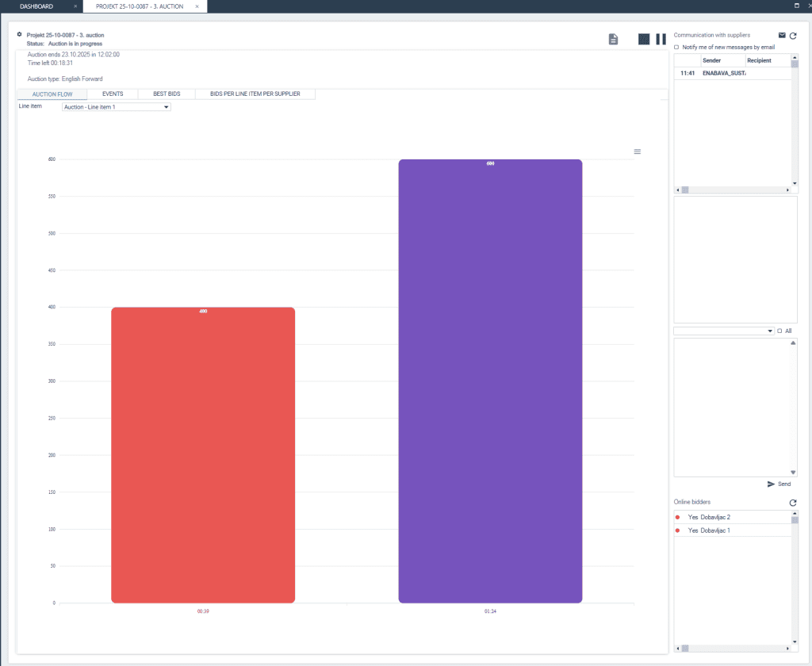
Task: Close the Dashboard tab
Action: coord(75,6)
